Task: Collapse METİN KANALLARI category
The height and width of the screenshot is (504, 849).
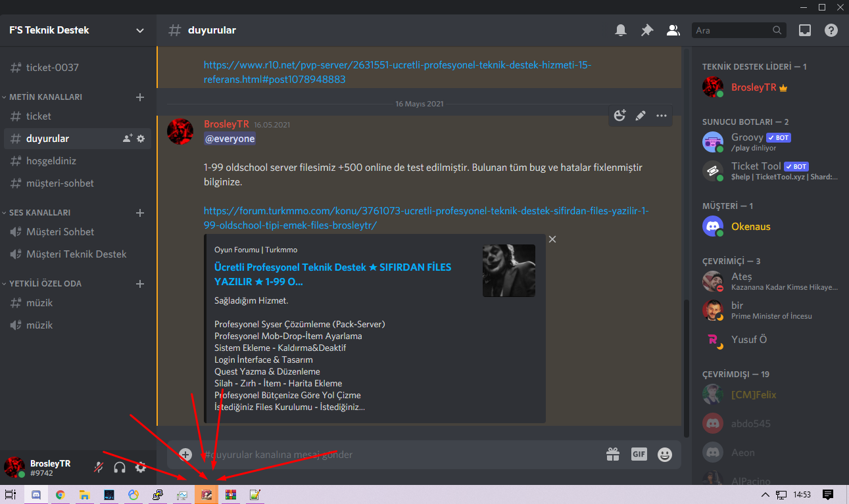Action: (43, 97)
